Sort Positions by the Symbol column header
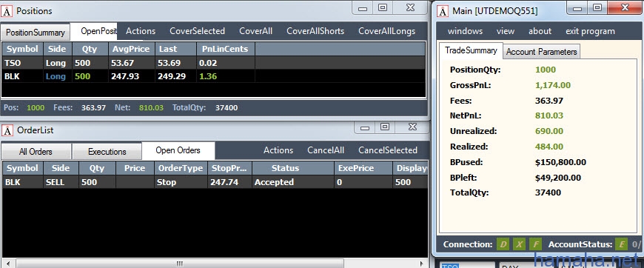The width and height of the screenshot is (644, 268). tap(23, 49)
